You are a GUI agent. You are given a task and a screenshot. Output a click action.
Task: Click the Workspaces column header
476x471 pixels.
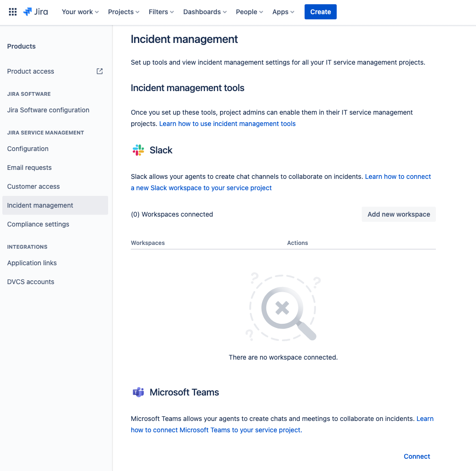148,243
